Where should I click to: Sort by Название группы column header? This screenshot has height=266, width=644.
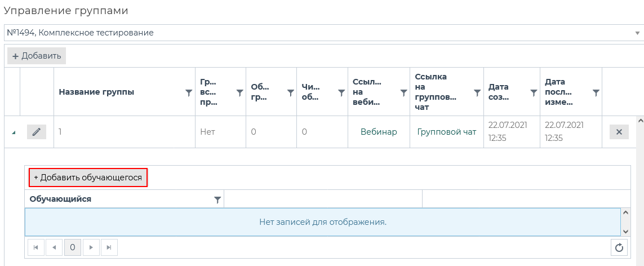click(x=96, y=92)
